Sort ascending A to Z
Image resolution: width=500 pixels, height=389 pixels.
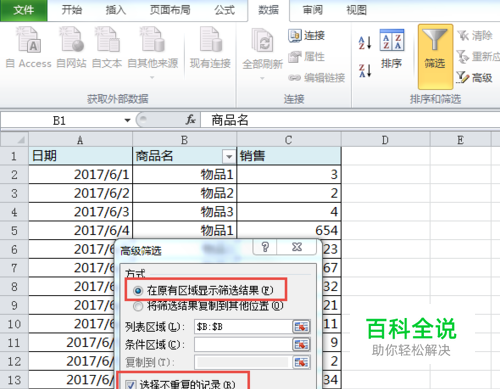[x=365, y=43]
